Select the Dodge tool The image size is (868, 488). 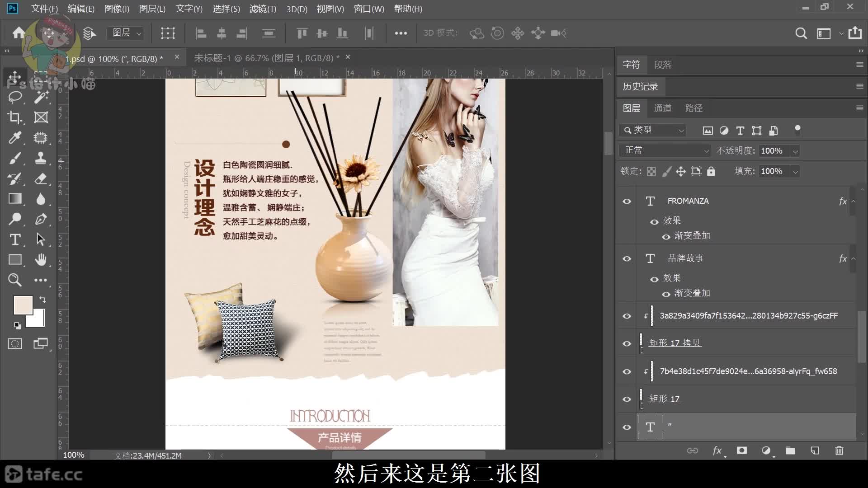(15, 219)
